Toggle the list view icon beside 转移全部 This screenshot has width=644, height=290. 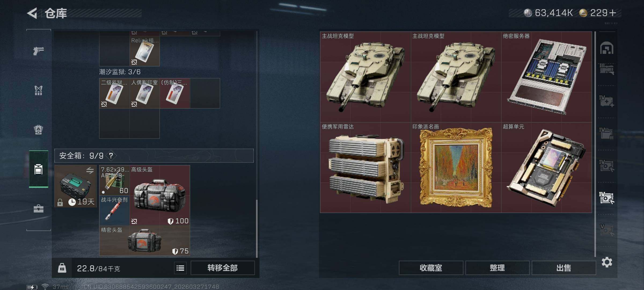pos(180,268)
